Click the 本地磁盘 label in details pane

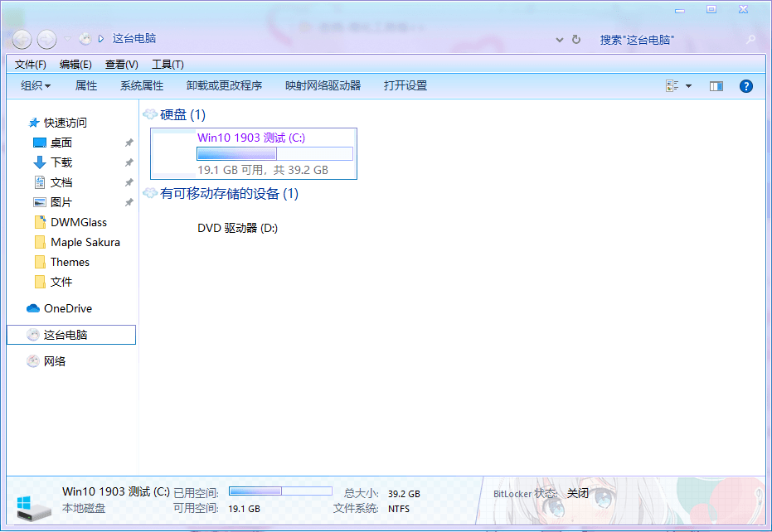pos(84,508)
